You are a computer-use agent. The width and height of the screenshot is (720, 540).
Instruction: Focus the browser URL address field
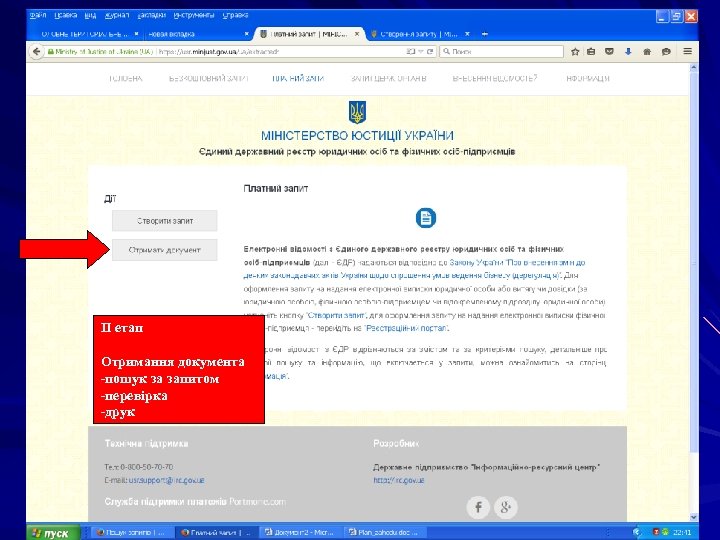[x=280, y=52]
